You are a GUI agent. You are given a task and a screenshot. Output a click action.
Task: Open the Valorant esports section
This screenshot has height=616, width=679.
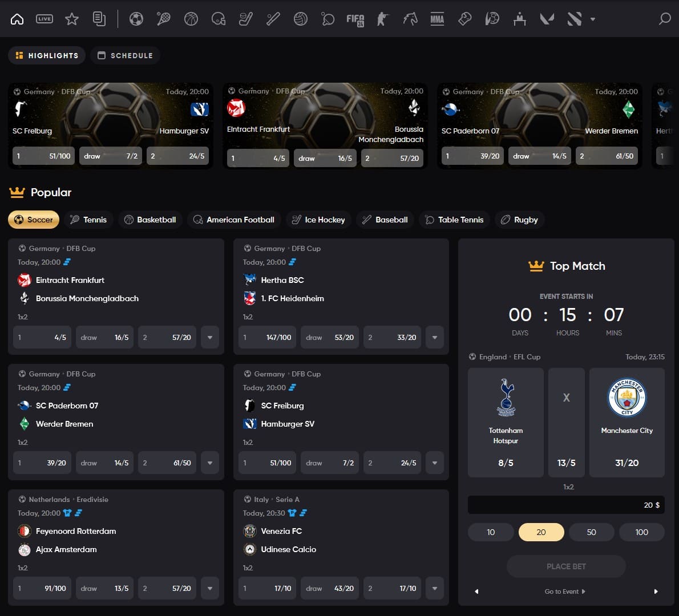[x=546, y=19]
